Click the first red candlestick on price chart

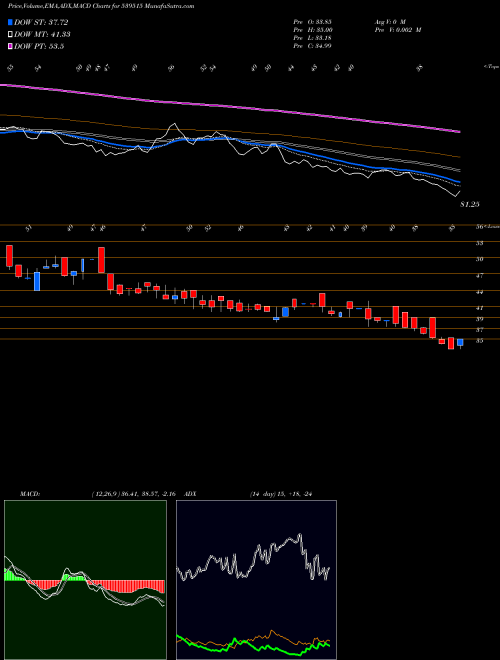[9, 257]
